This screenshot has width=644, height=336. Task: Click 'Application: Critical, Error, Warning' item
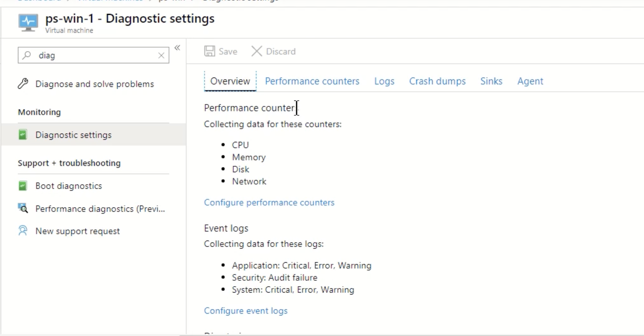(x=302, y=266)
